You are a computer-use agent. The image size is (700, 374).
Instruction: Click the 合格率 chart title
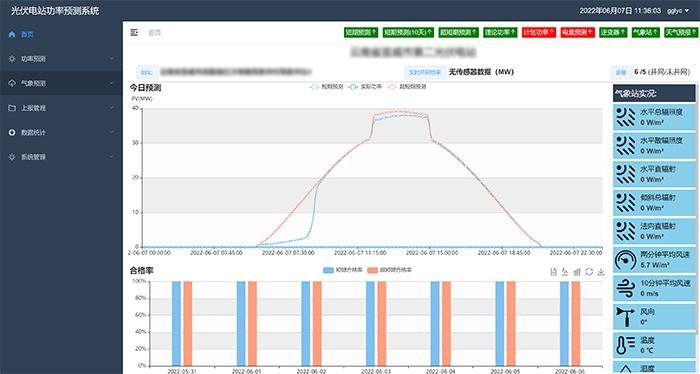pyautogui.click(x=142, y=270)
